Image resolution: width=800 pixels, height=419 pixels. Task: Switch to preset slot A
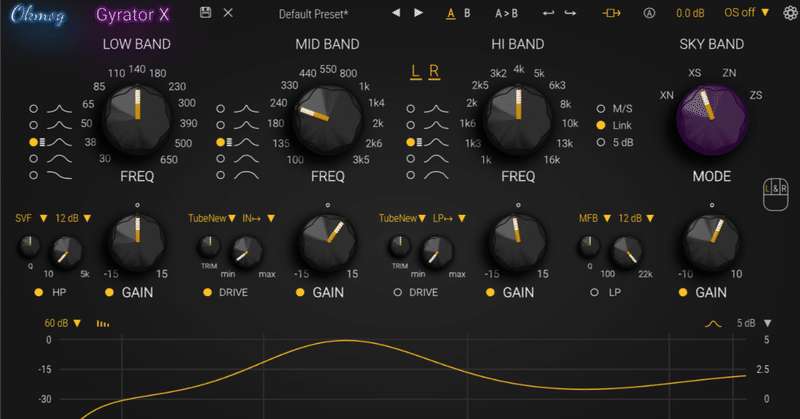[x=451, y=14]
